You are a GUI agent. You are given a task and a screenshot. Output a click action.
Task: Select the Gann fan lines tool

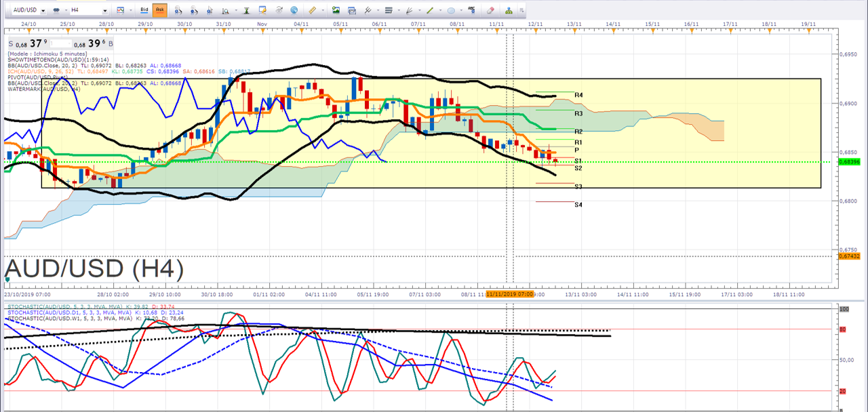409,10
